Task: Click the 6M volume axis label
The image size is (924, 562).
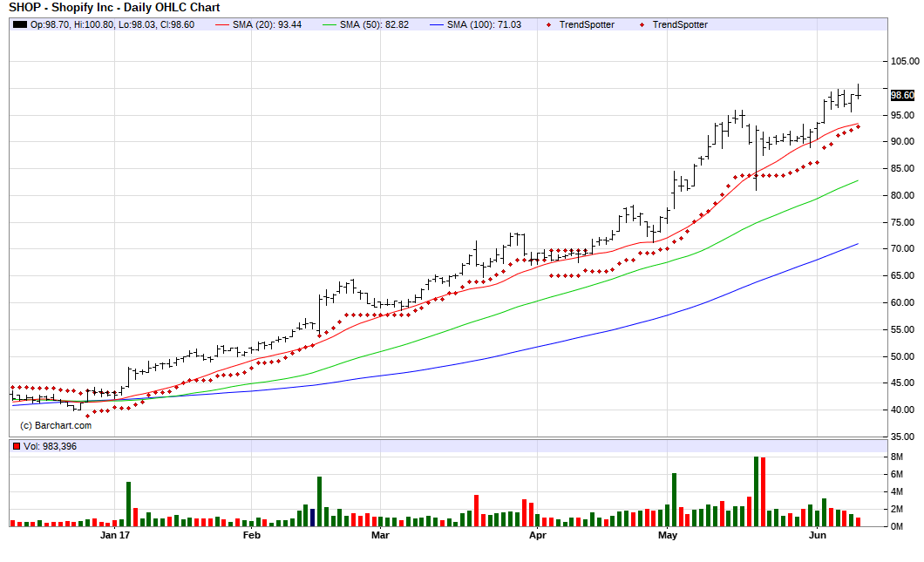Action: coord(896,474)
